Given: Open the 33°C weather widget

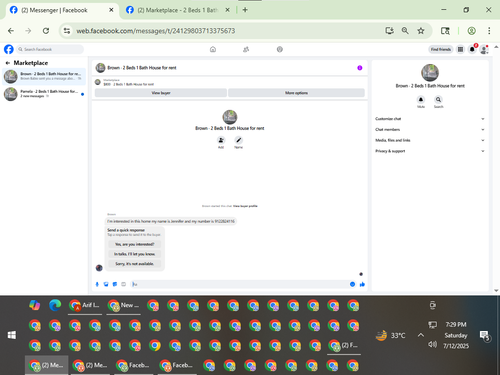Looking at the screenshot, I should tap(391, 335).
